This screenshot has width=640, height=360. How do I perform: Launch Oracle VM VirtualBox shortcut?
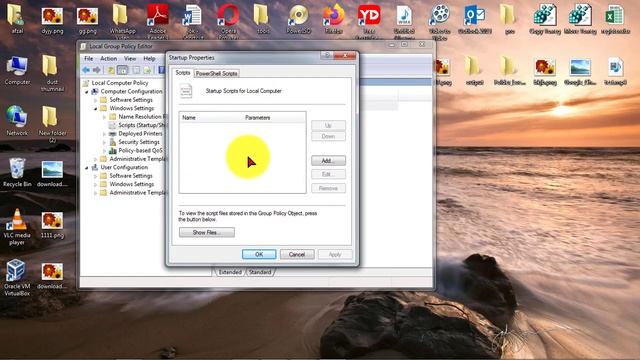point(17,278)
